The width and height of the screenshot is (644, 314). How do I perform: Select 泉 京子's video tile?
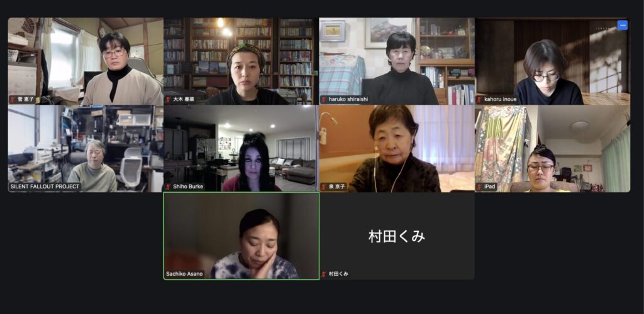click(397, 148)
